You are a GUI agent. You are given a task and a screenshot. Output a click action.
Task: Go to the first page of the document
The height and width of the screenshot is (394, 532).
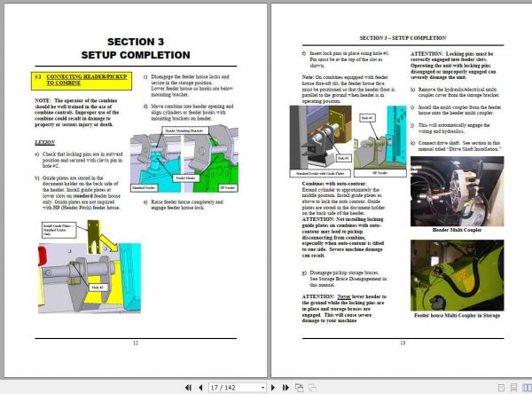(x=189, y=388)
